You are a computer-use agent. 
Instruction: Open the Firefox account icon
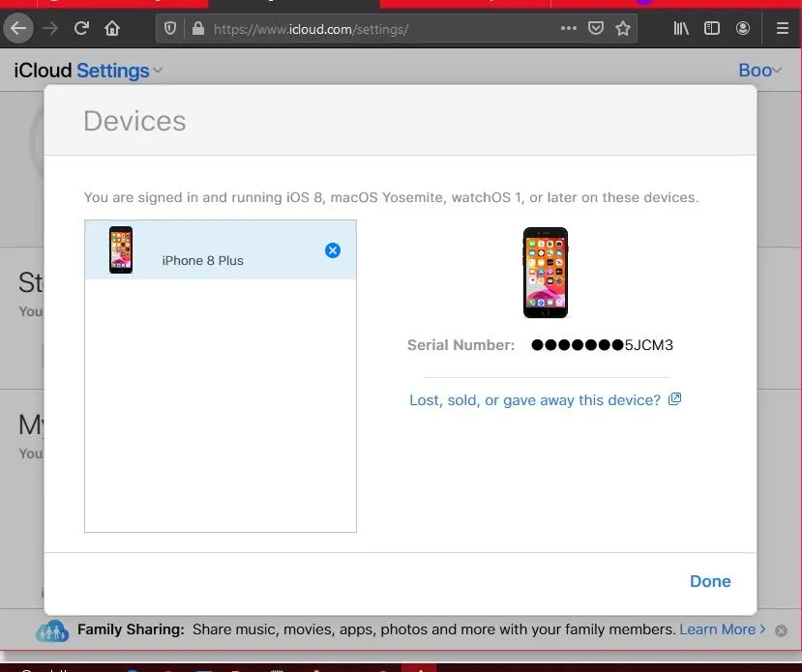tap(743, 28)
